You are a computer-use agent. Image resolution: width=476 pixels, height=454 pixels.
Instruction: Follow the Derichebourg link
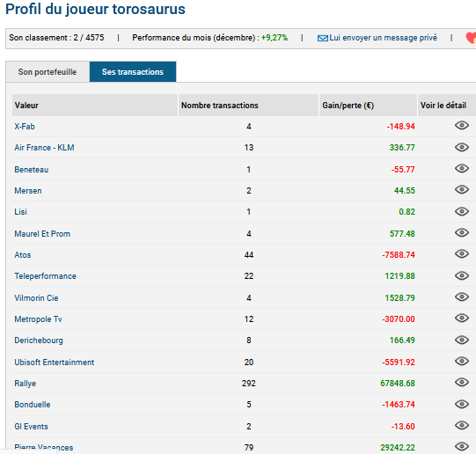(x=39, y=340)
